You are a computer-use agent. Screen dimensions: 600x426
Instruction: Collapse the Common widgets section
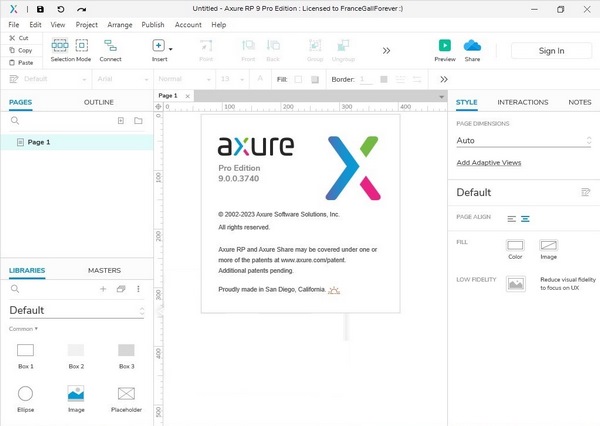tap(23, 329)
